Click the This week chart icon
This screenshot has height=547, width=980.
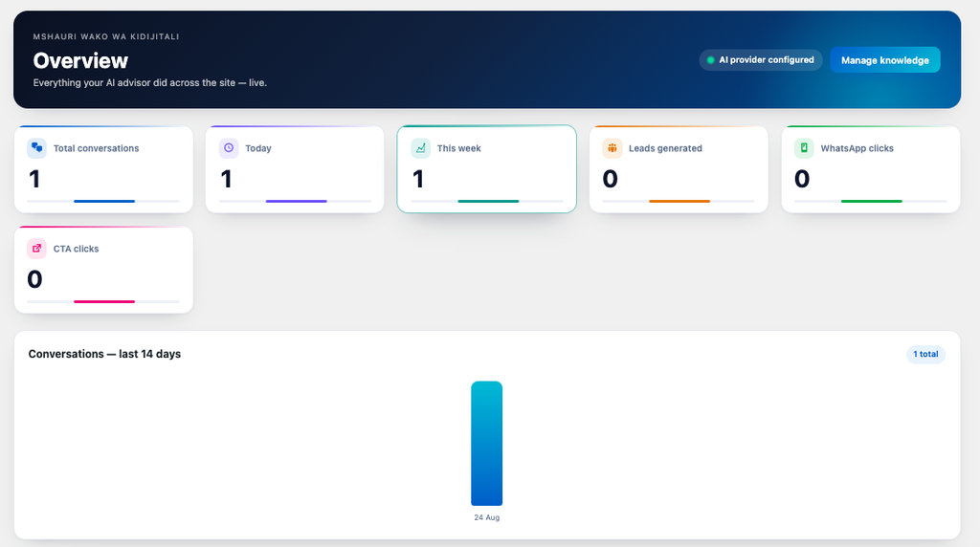[421, 148]
